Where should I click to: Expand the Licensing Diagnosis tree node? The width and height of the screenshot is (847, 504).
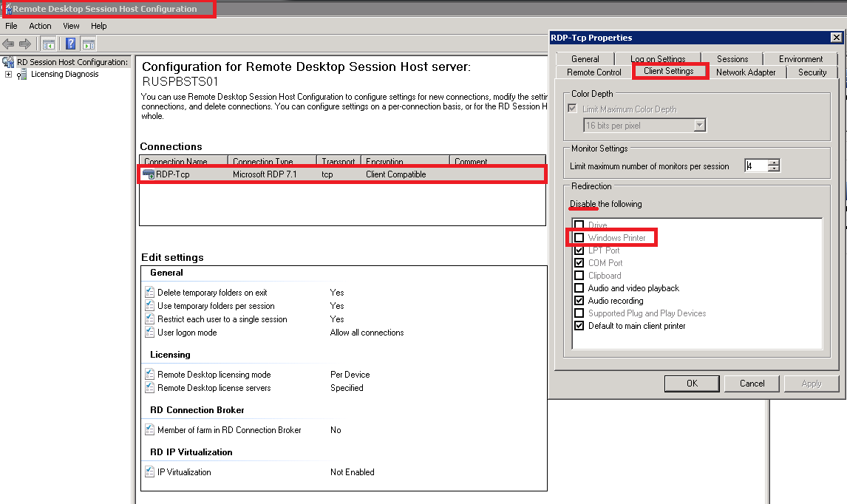(8, 74)
